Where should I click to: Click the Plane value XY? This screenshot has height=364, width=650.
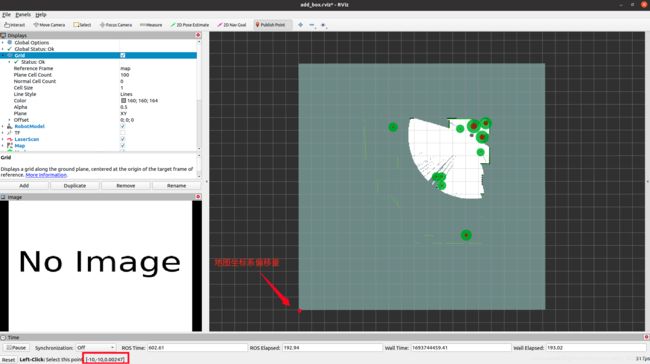tap(124, 113)
